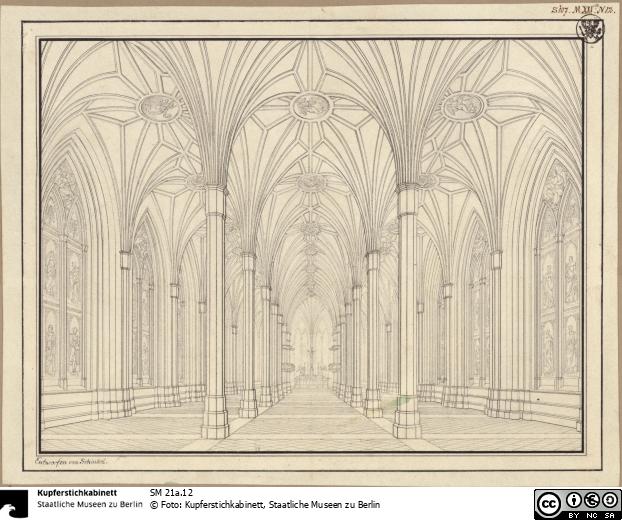Click the NC non-commercial license icon
622x530 pixels.
coord(591,500)
